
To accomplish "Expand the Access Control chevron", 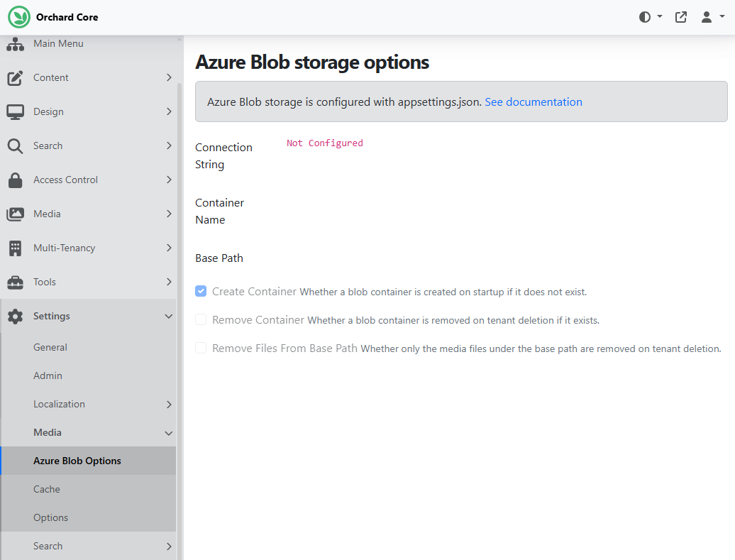I will pos(169,180).
